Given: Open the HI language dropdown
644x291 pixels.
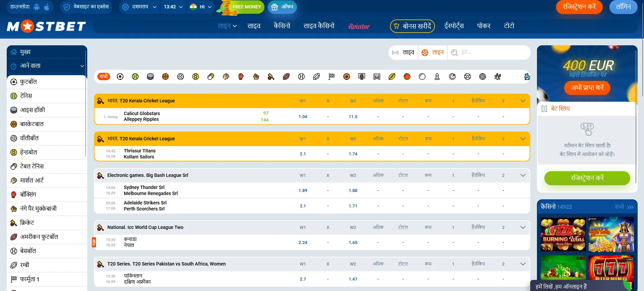Looking at the screenshot, I should click(201, 7).
